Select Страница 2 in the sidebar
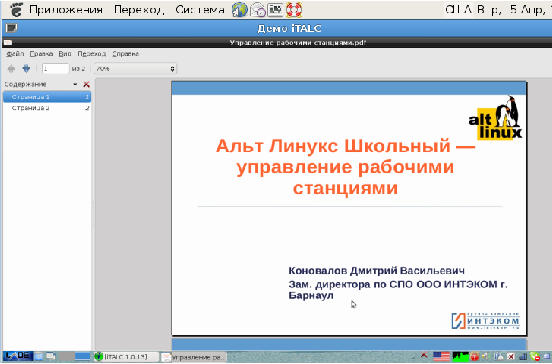The image size is (552, 364). tap(47, 108)
